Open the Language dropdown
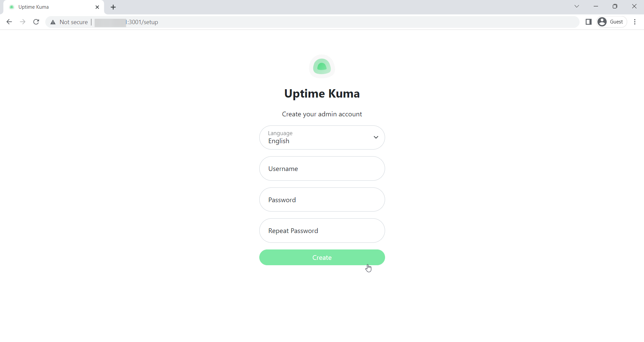Screen dimensions: 644x342 (x=322, y=137)
